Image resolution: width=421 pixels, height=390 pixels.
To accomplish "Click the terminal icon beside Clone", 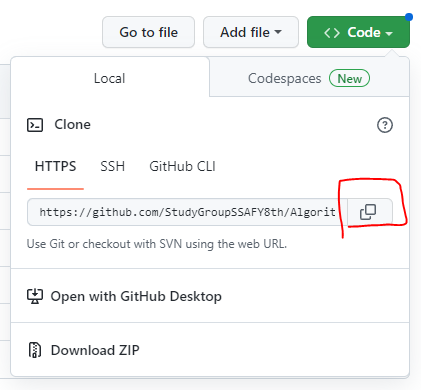I will (x=35, y=125).
